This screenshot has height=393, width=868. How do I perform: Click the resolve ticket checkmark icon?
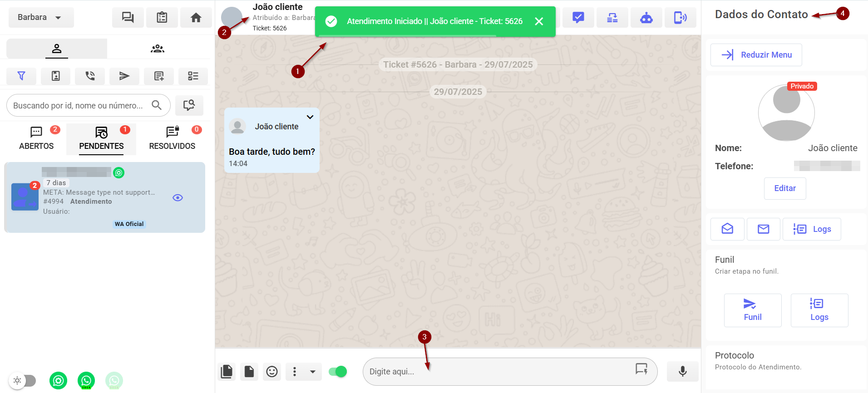578,18
